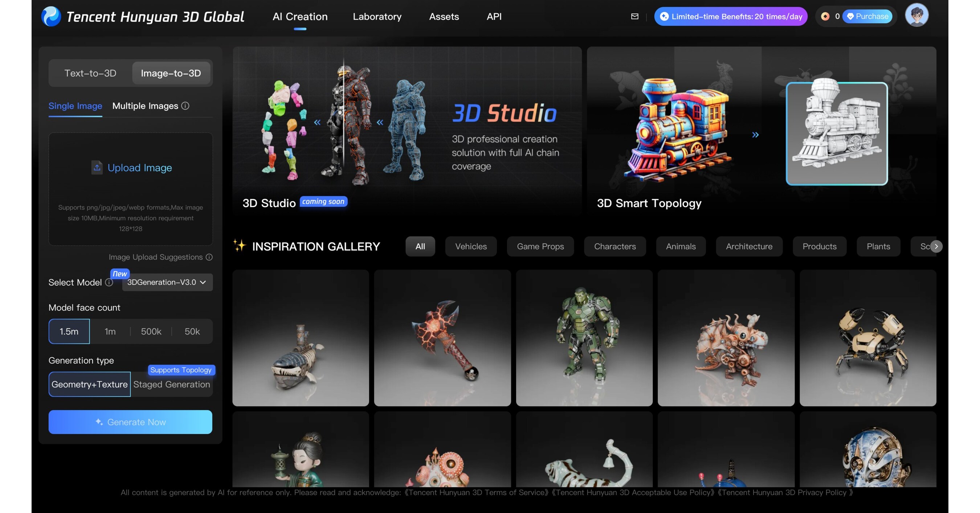Click the Multiple Images info icon
This screenshot has height=513, width=980.
(x=185, y=106)
